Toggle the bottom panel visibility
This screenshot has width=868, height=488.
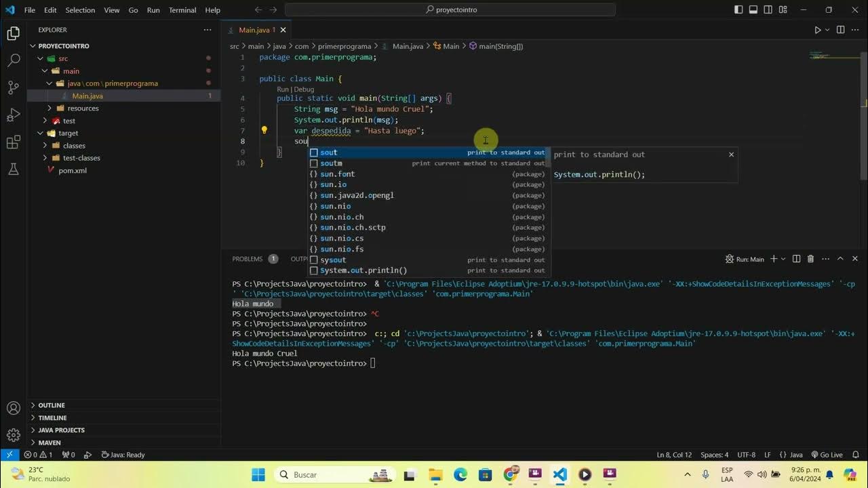click(x=753, y=10)
